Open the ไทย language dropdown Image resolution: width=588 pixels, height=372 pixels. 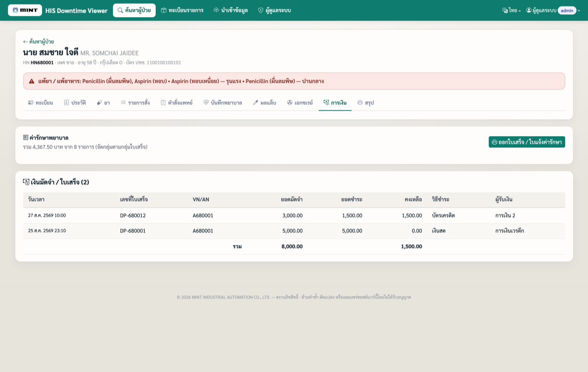click(x=512, y=10)
